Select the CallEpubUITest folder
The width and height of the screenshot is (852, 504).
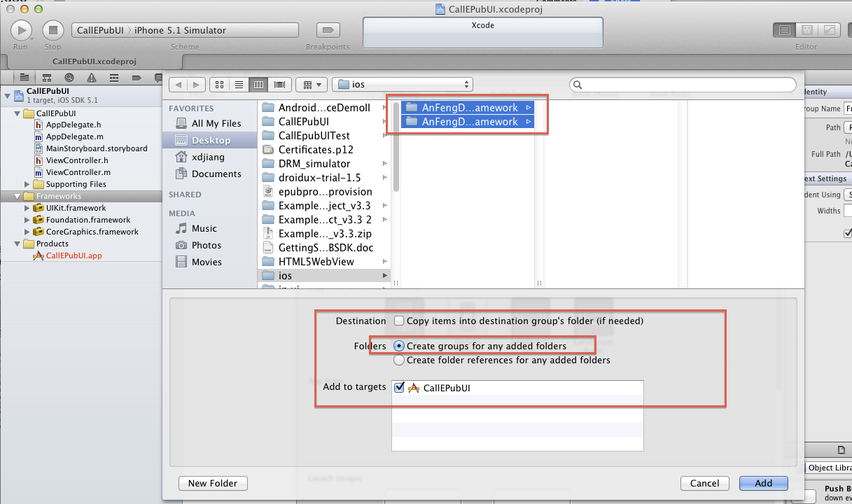click(324, 135)
